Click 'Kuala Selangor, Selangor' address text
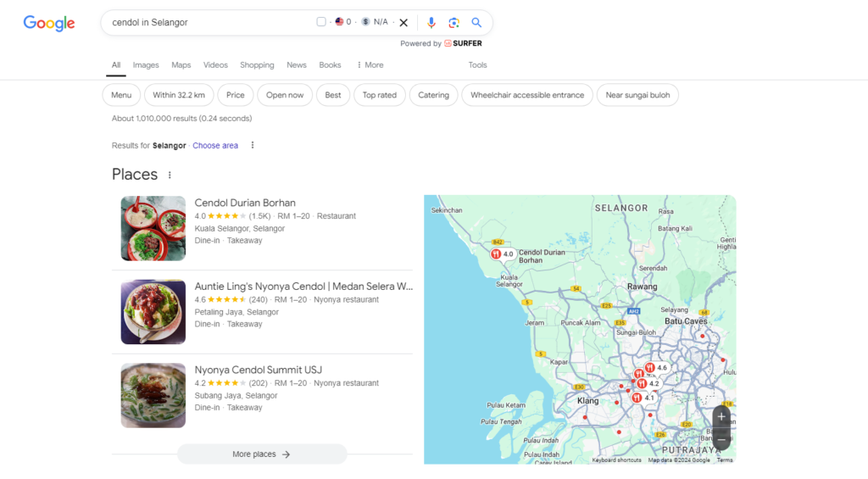Screen dimensions: 868x479 click(239, 229)
